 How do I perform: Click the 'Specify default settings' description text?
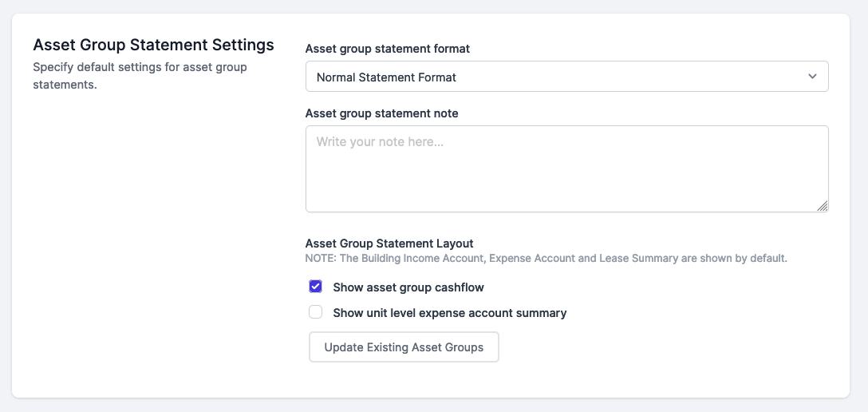point(140,76)
